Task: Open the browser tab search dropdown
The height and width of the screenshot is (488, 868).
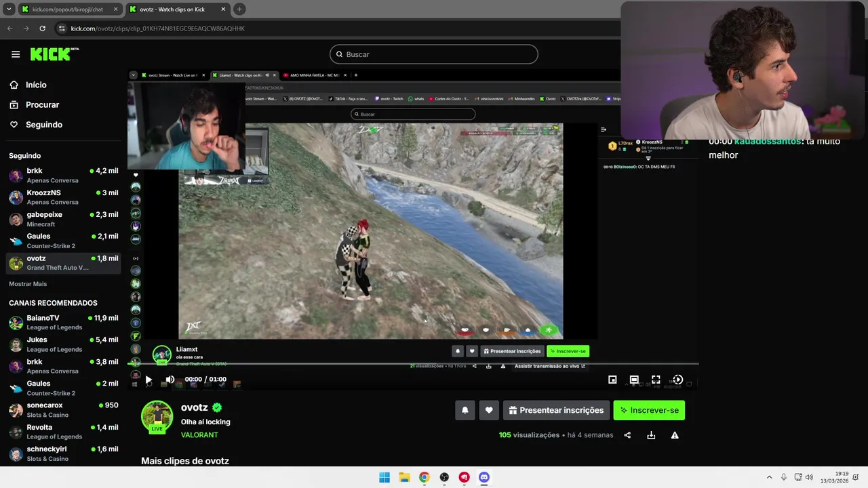Action: pos(9,9)
